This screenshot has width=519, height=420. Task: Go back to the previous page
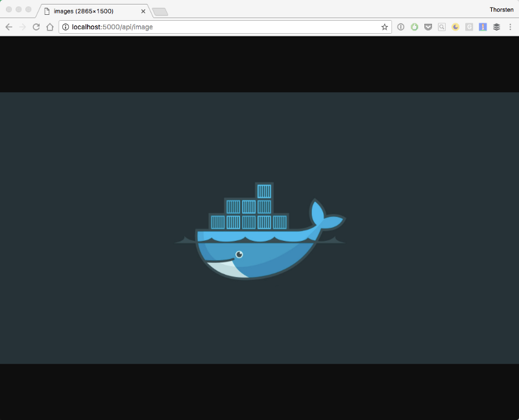[x=8, y=27]
